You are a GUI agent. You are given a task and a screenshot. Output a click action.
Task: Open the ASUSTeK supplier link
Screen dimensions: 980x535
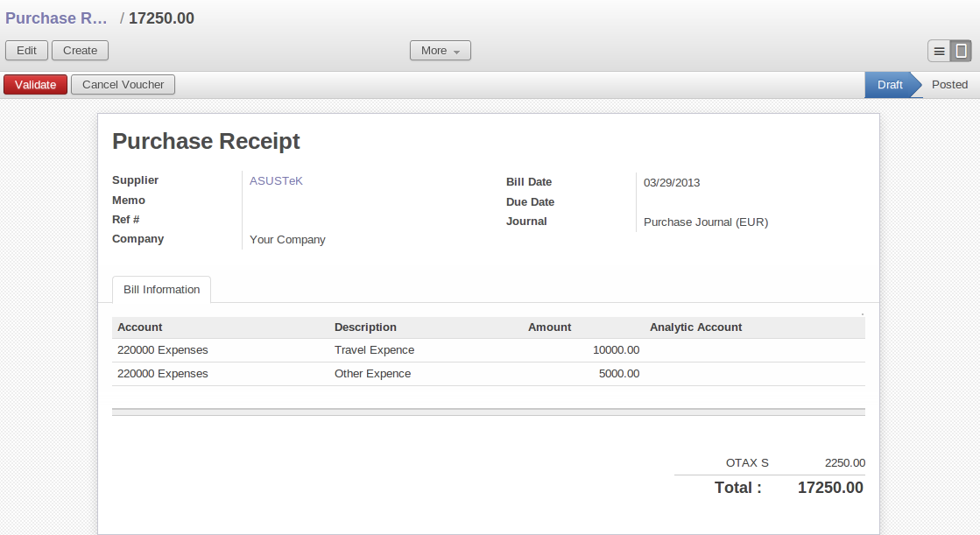(276, 181)
